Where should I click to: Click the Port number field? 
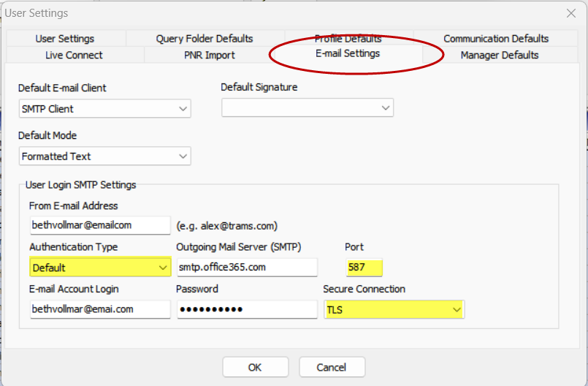click(363, 267)
